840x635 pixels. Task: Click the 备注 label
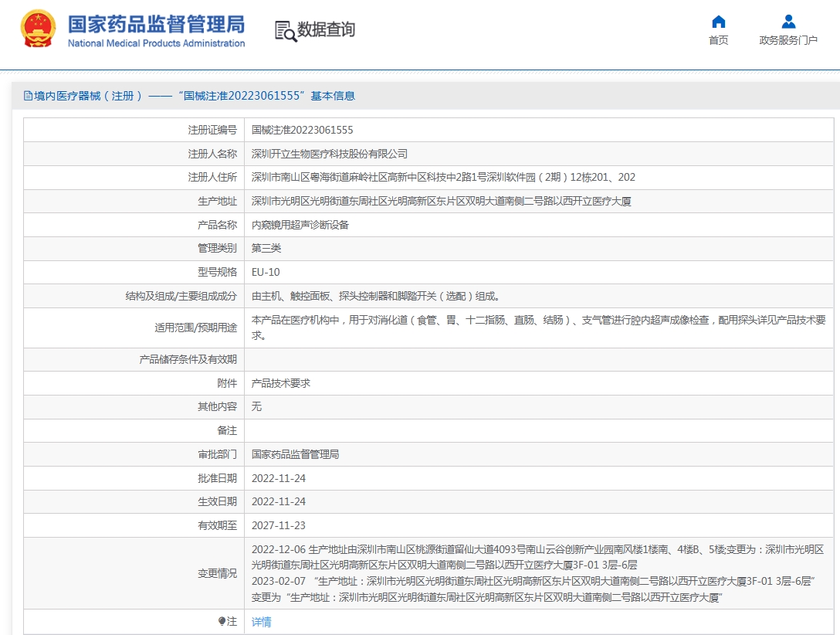tap(227, 431)
